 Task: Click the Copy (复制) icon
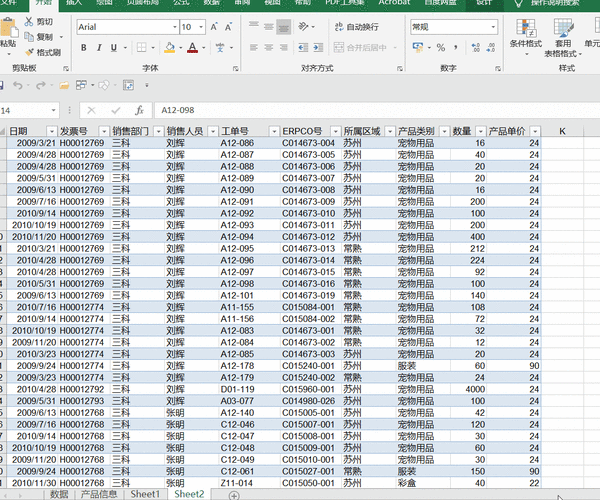click(x=29, y=37)
